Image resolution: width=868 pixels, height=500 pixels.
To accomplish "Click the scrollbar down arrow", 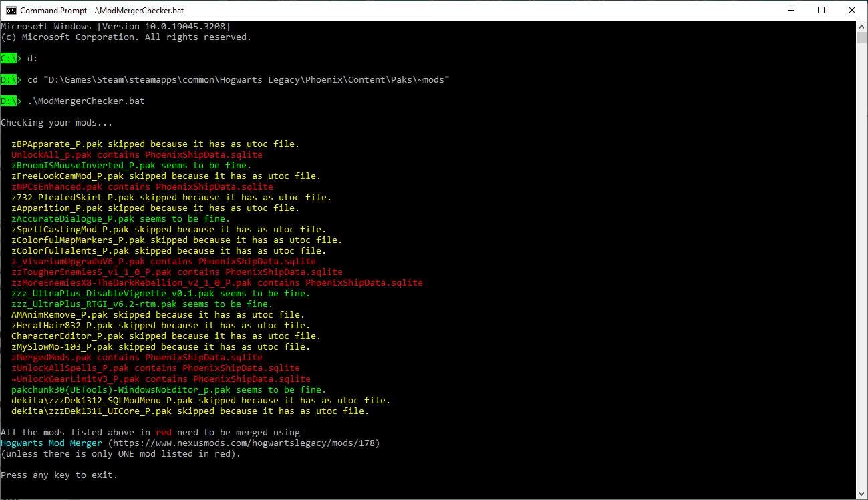I will point(862,494).
